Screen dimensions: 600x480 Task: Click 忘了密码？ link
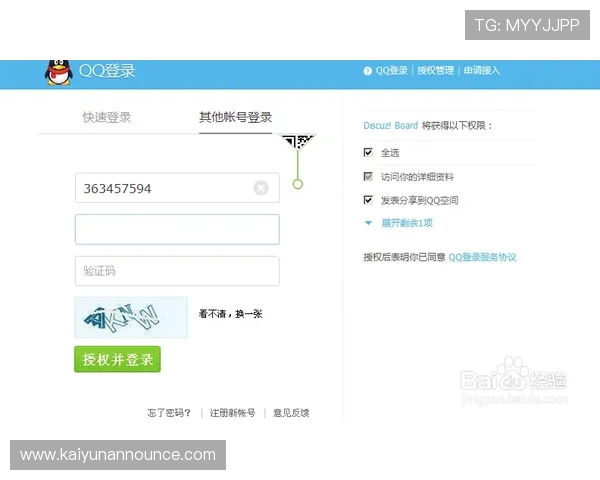169,413
